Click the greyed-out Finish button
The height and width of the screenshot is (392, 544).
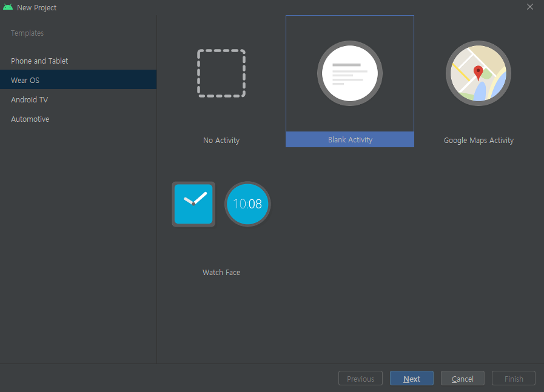point(514,379)
